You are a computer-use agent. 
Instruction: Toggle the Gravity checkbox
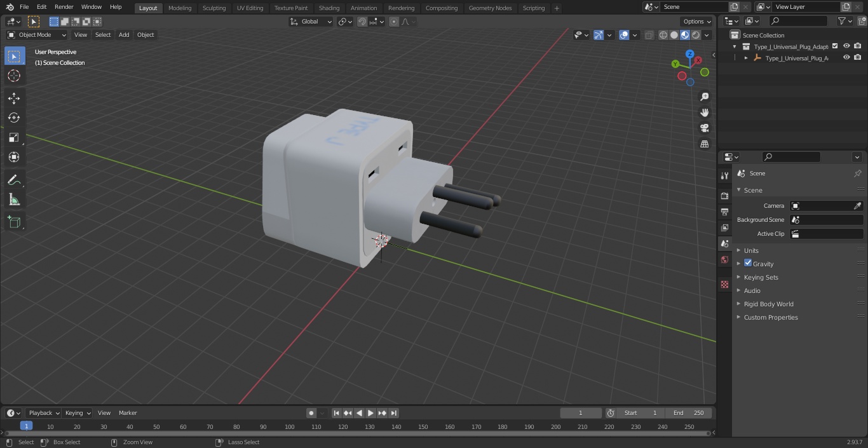tap(748, 263)
